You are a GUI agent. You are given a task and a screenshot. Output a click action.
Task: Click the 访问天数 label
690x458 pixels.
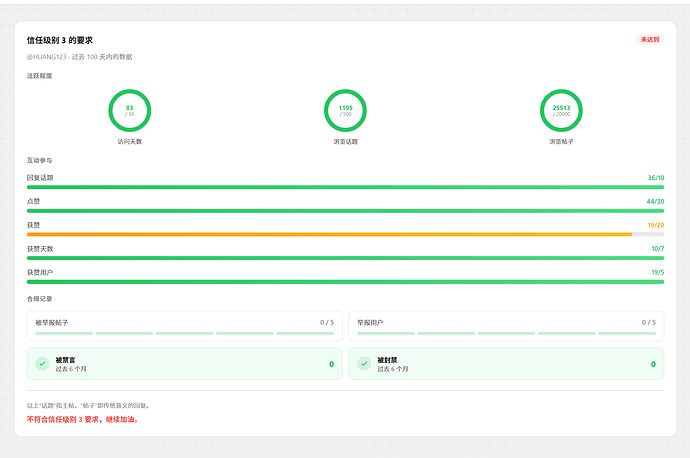[130, 142]
